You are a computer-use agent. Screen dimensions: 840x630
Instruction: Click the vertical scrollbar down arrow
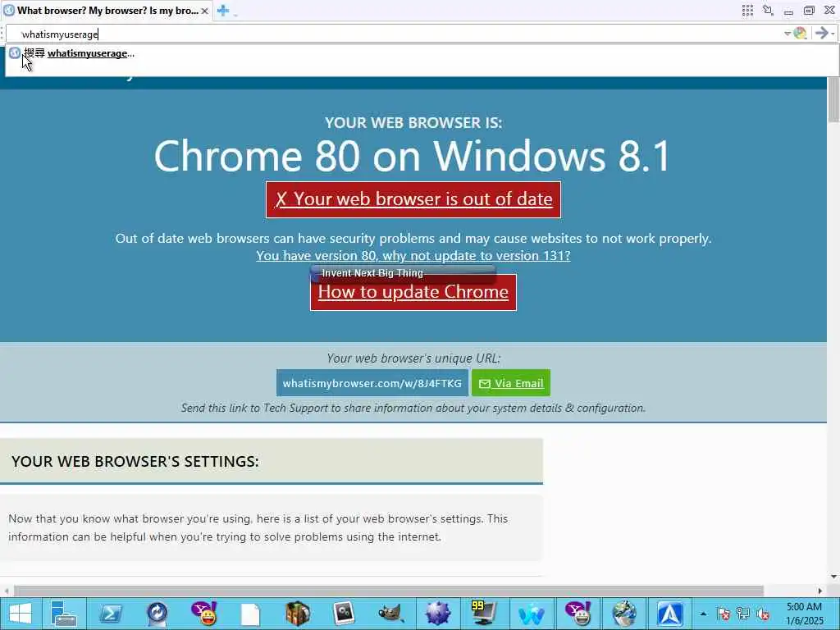click(833, 577)
